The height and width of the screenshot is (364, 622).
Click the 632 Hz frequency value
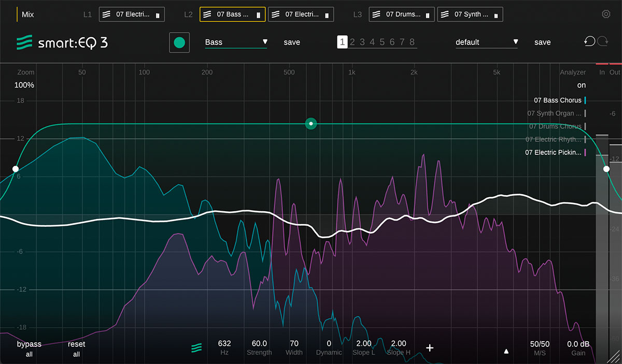[x=224, y=343]
